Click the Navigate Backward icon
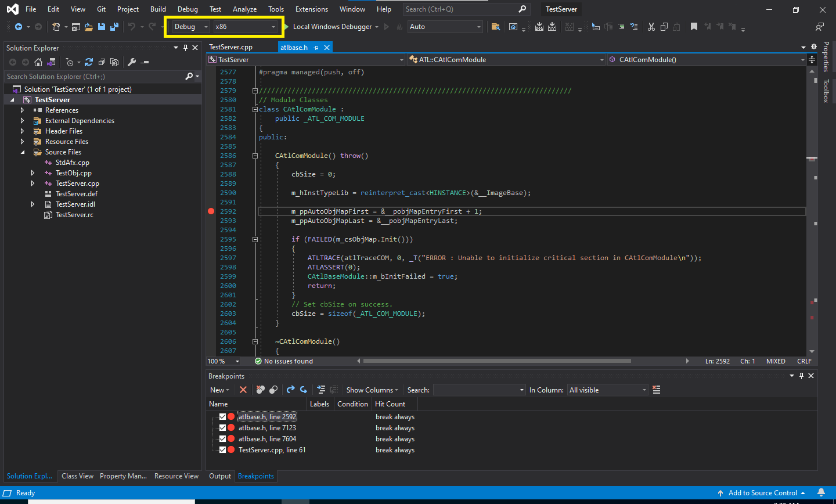The image size is (836, 504). tap(19, 27)
